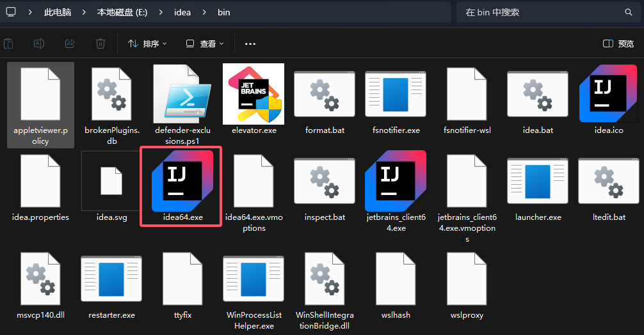
Task: Select the msvcp140.dll file icon
Action: 40,279
